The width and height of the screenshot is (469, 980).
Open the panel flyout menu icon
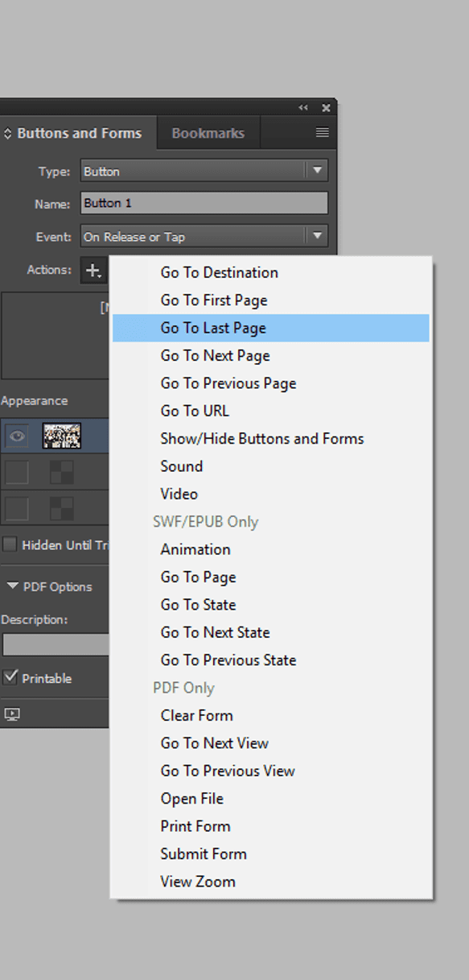pos(322,133)
